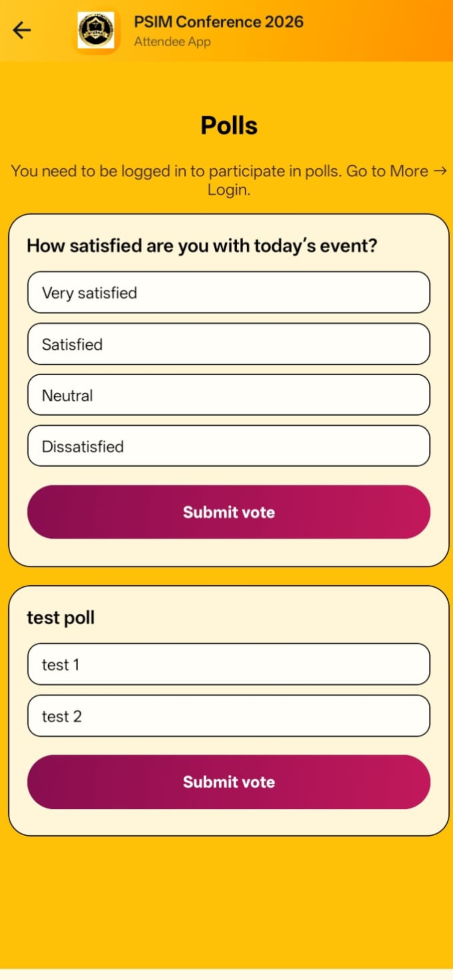The width and height of the screenshot is (453, 980).
Task: Click the 'Polls' page heading
Action: coord(229,125)
